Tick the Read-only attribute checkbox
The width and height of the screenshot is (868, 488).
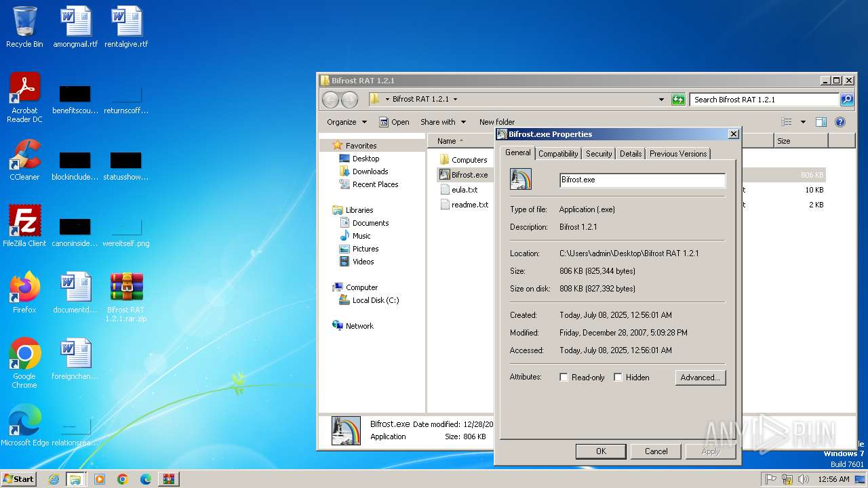tap(564, 378)
